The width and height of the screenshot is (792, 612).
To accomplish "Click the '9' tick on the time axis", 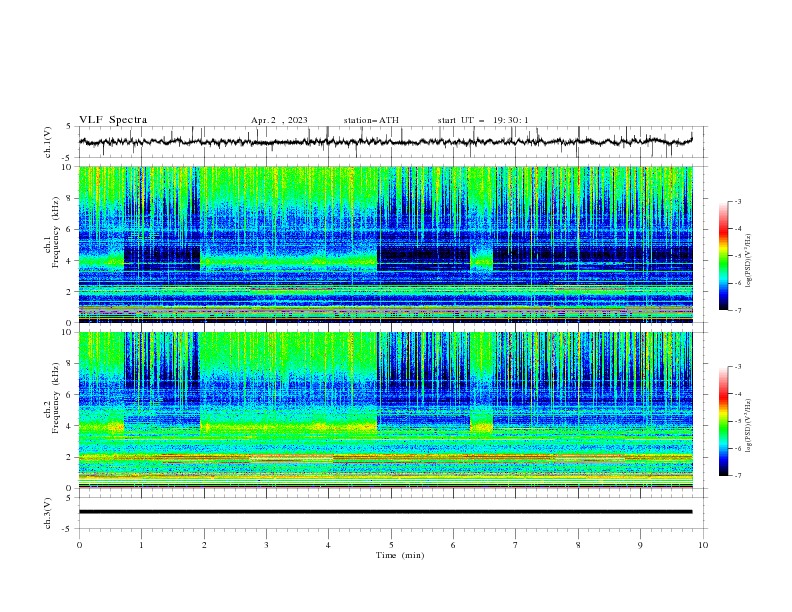I will 640,545.
